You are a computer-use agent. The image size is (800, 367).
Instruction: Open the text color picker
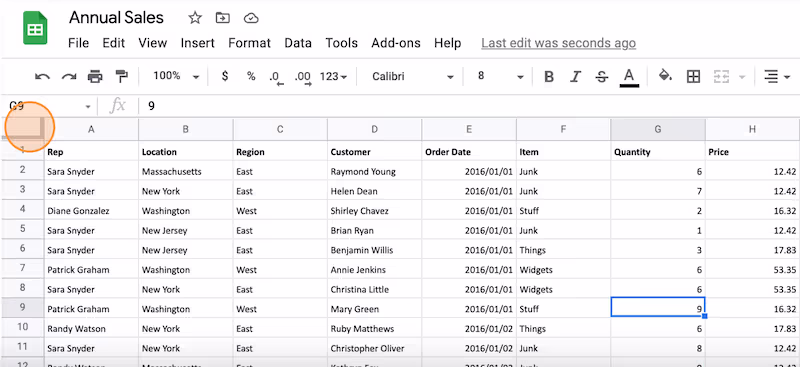(629, 77)
